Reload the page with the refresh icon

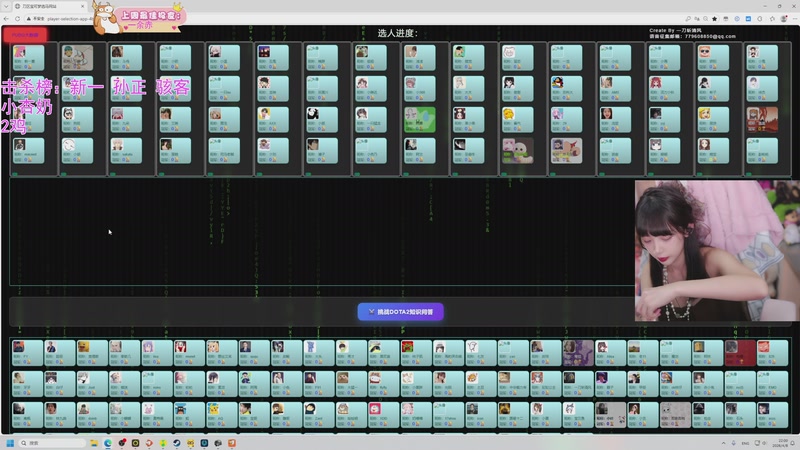click(17, 18)
